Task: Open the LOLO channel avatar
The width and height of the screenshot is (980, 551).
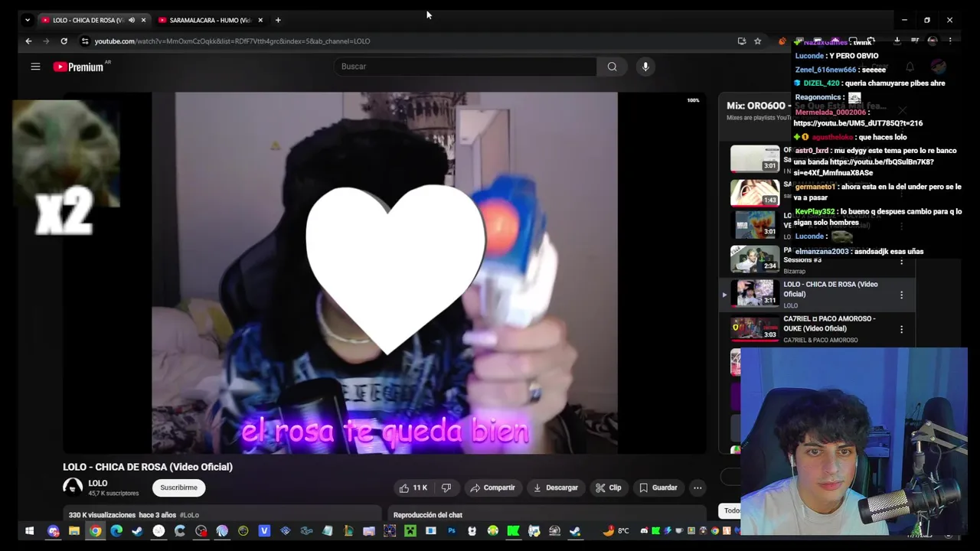Action: 73,487
